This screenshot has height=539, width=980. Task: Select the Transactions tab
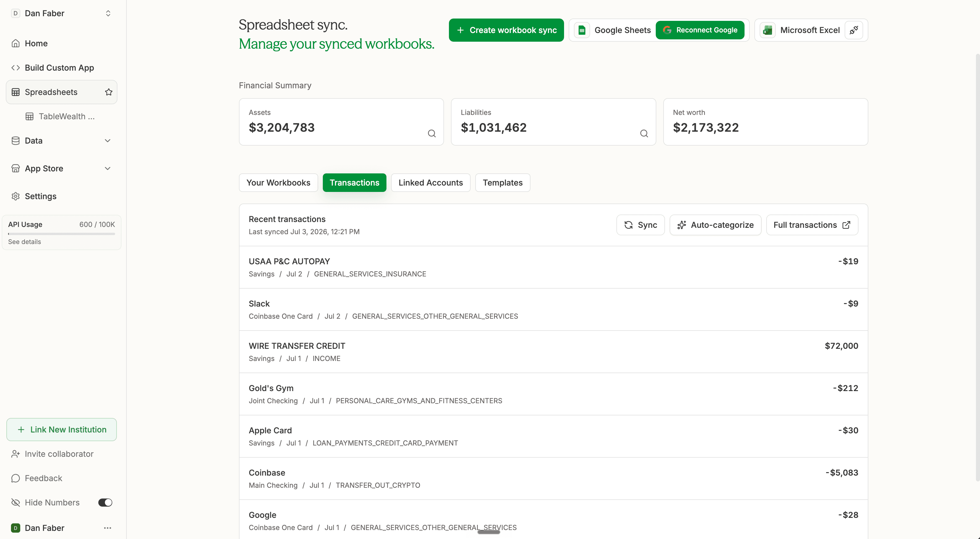pos(354,183)
